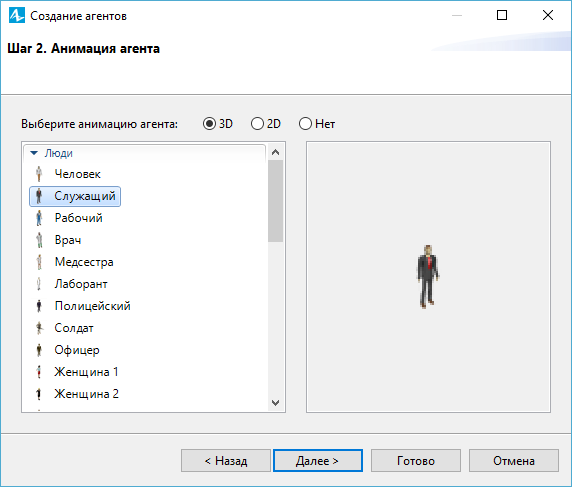The width and height of the screenshot is (572, 487).
Task: Switch animation type to 2D
Action: click(x=257, y=124)
